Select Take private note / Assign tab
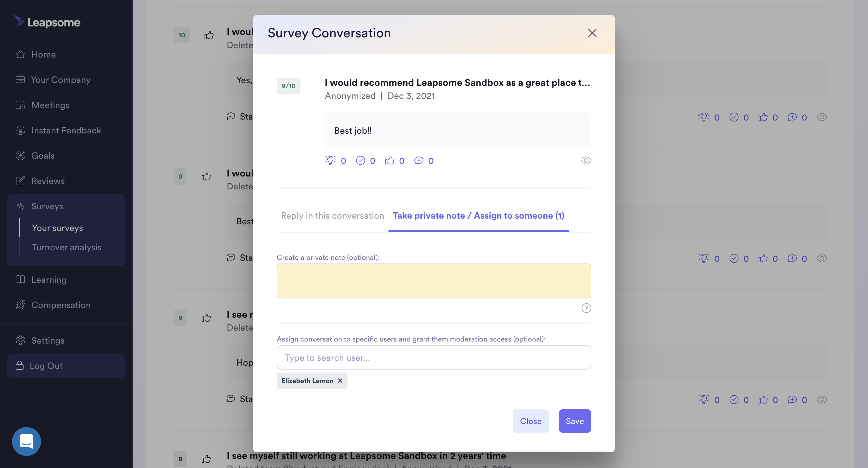The image size is (868, 468). pyautogui.click(x=478, y=216)
